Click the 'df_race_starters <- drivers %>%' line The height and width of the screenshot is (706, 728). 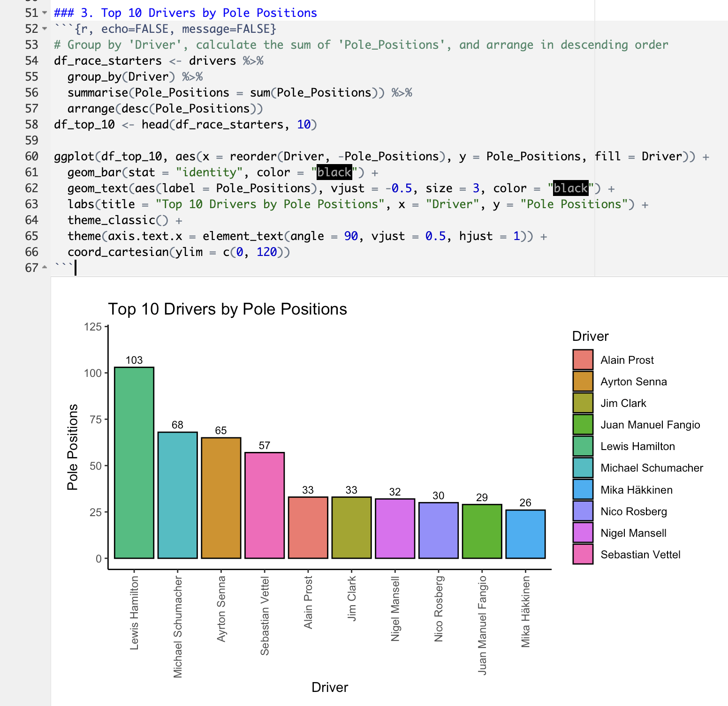(159, 60)
